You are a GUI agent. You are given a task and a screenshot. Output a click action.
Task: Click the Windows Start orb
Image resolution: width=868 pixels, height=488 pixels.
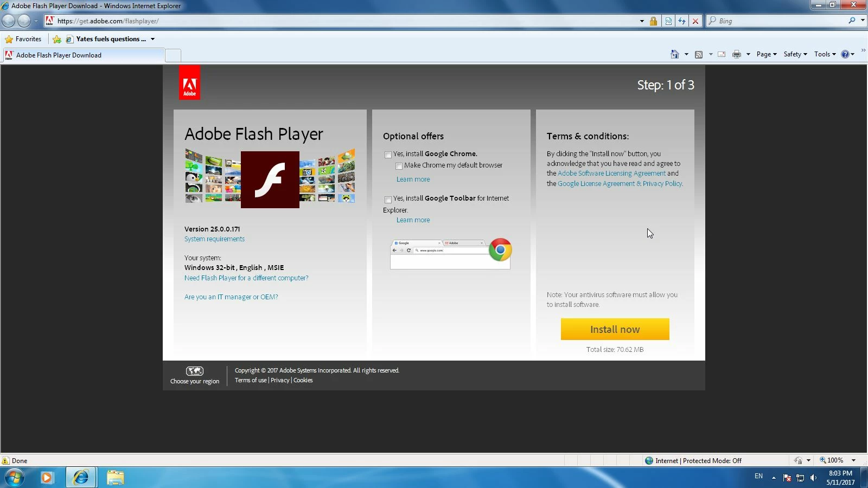[14, 478]
